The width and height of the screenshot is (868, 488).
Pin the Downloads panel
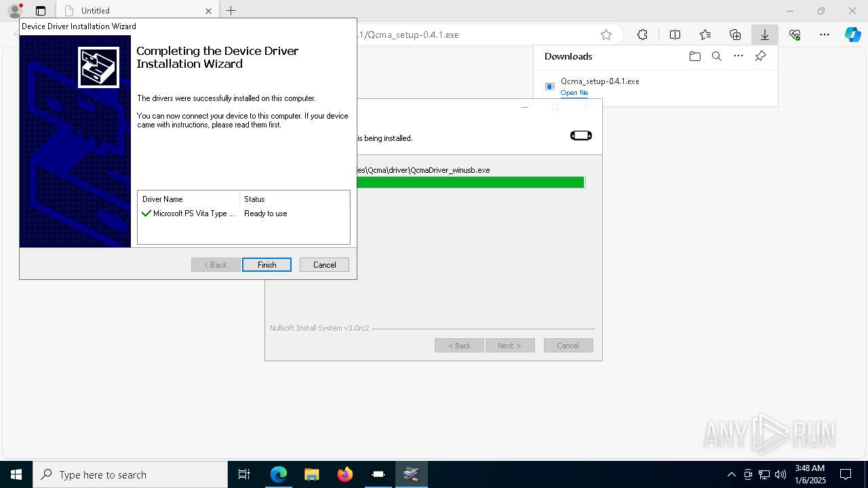760,56
